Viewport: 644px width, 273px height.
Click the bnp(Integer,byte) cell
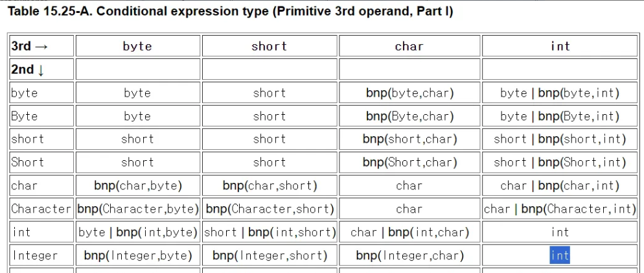pos(137,255)
